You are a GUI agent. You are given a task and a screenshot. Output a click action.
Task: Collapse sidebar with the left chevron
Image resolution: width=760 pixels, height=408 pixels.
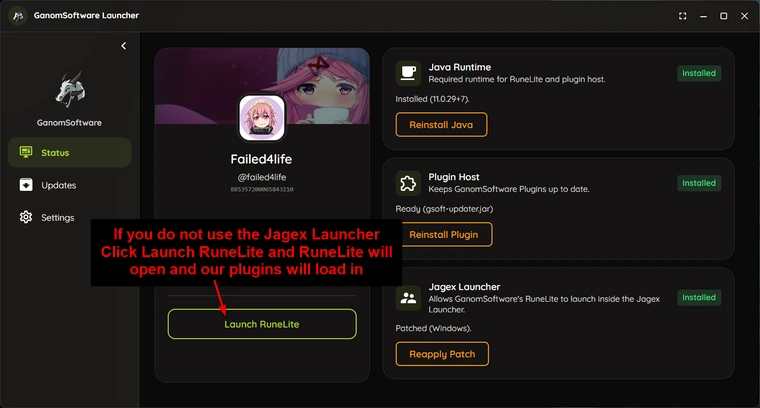(x=124, y=46)
